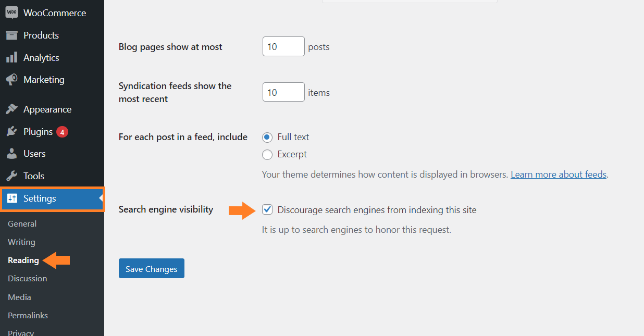Image resolution: width=644 pixels, height=336 pixels.
Task: Follow the Learn more about feeds link
Action: click(559, 175)
